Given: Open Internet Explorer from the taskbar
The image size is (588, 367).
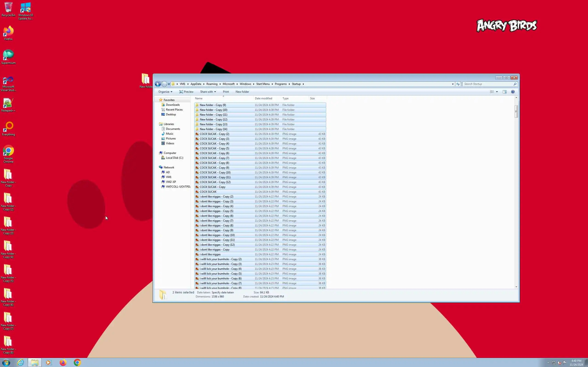Looking at the screenshot, I should 21,362.
